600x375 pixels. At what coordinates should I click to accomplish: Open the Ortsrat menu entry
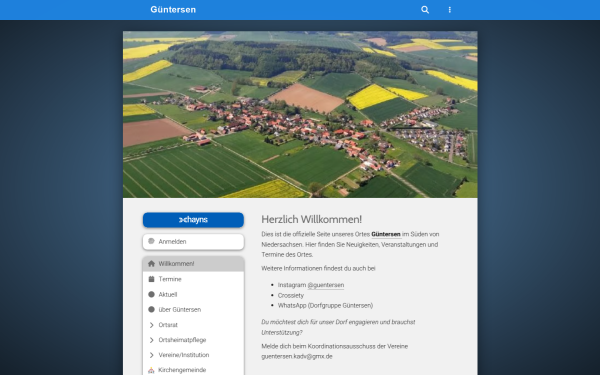click(x=193, y=325)
